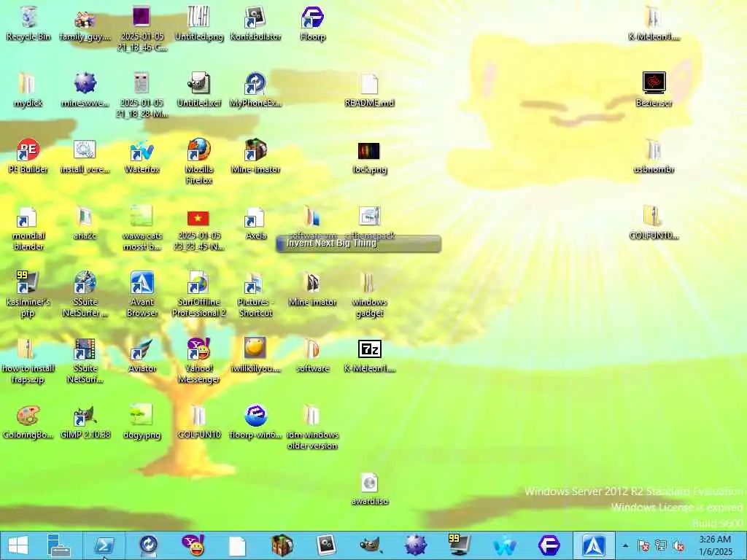This screenshot has height=560, width=747.
Task: Select the PE Builder desktop shortcut
Action: point(28,156)
